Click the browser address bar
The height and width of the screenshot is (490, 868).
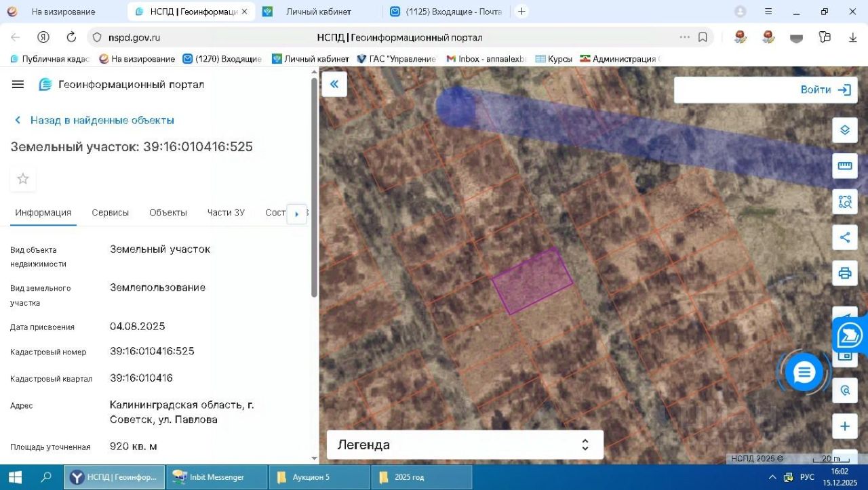[399, 37]
